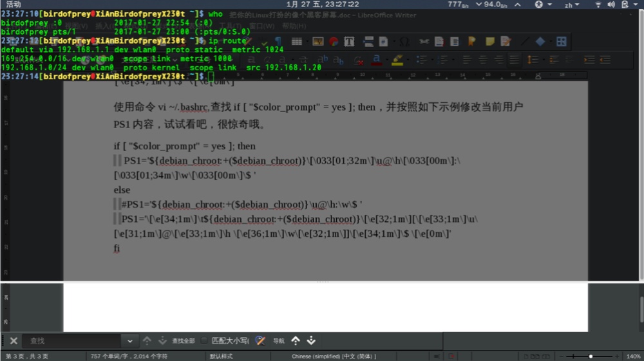The image size is (644, 361).
Task: Adjust the zoom slider in status bar
Action: tap(591, 356)
